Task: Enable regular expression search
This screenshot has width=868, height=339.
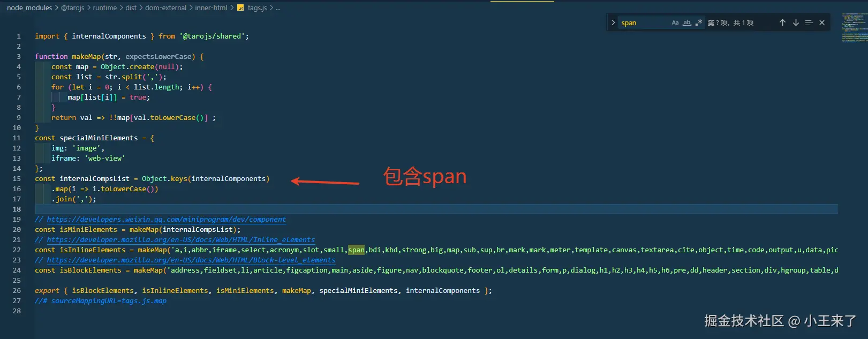Action: click(698, 22)
